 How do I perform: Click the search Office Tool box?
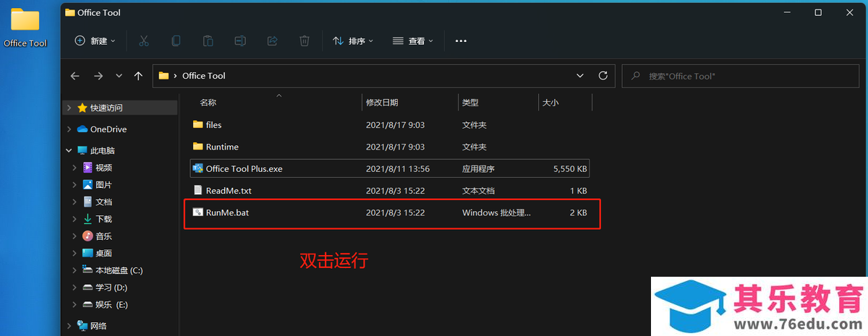point(741,76)
